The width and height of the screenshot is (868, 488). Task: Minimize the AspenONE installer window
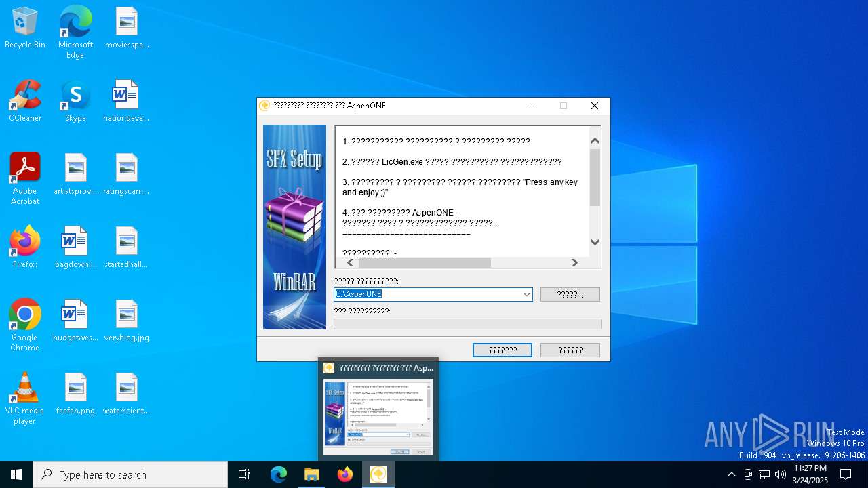[x=533, y=106]
